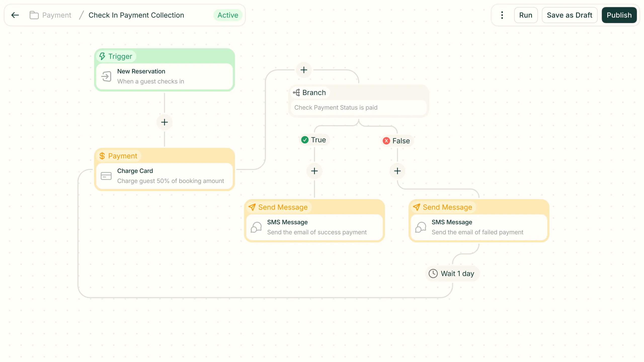Click the back arrow icon

tap(15, 15)
